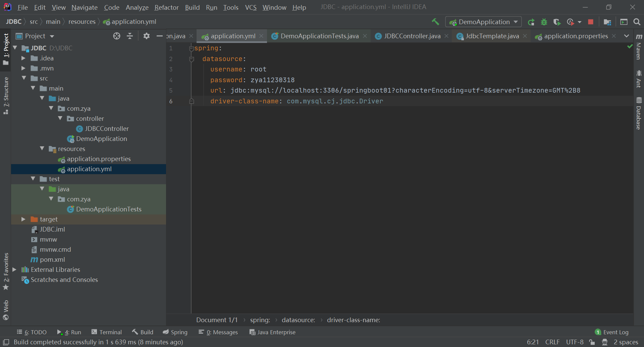Click the Search Everywhere magnifier icon
The width and height of the screenshot is (644, 347).
pyautogui.click(x=637, y=22)
